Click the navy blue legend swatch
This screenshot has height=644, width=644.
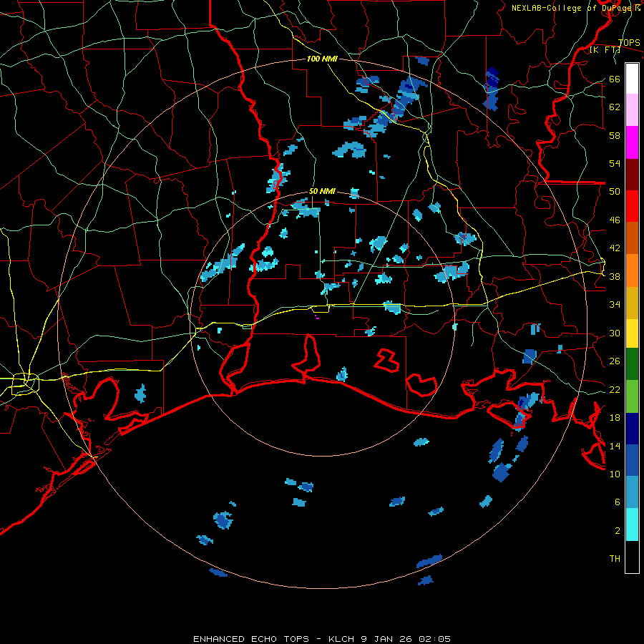point(632,429)
